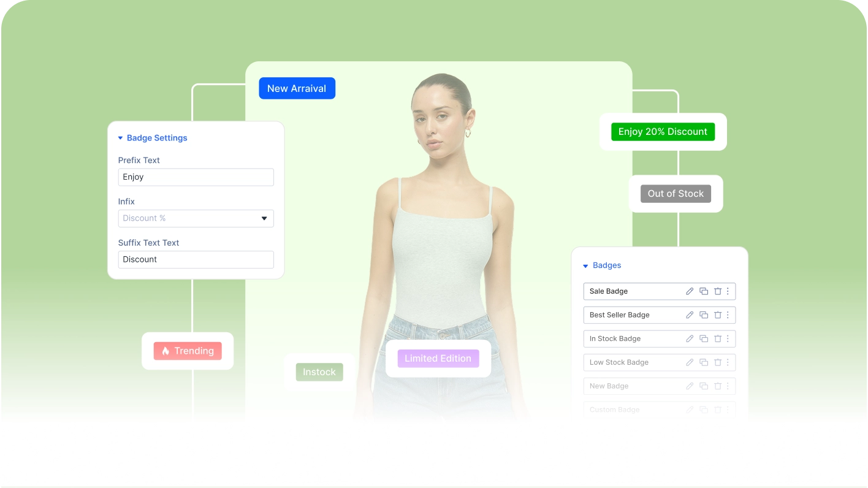Open more options for Sale Badge
Image resolution: width=868 pixels, height=488 pixels.
click(728, 291)
